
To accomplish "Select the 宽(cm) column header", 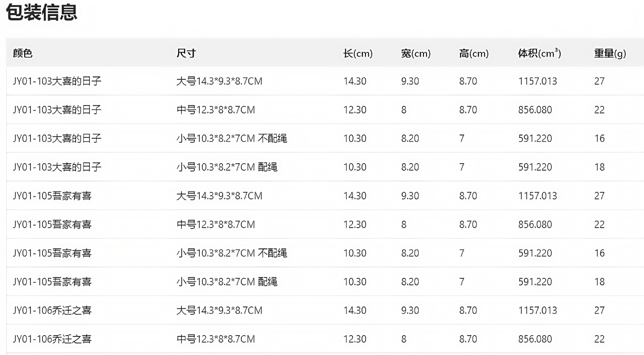I will coord(416,53).
